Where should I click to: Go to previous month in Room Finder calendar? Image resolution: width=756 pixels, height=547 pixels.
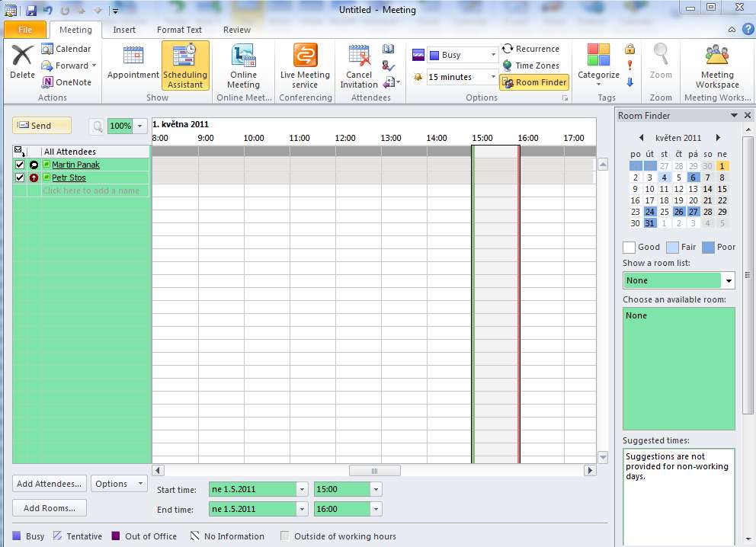(641, 137)
